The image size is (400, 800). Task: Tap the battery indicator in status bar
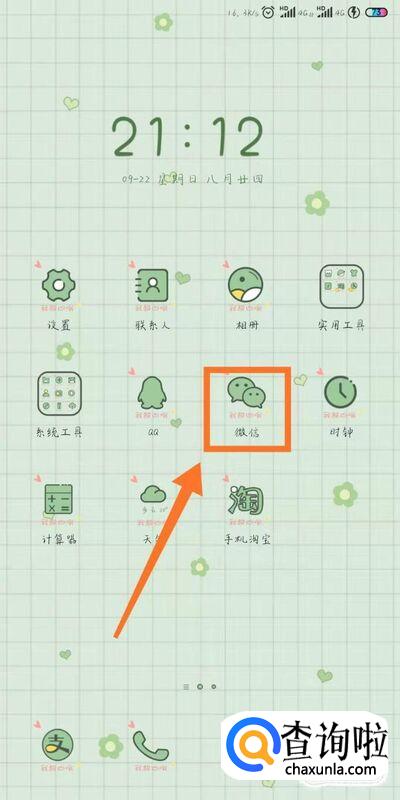[377, 13]
